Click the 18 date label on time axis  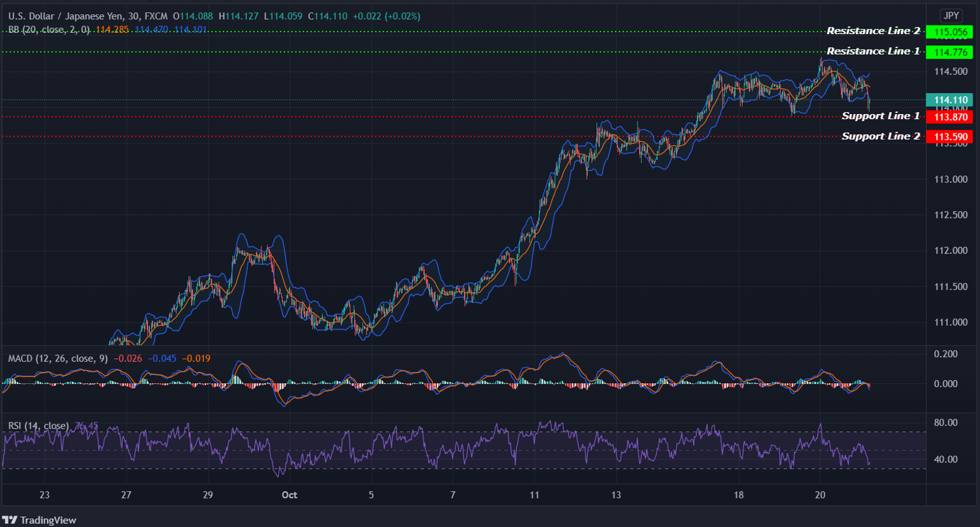(738, 495)
